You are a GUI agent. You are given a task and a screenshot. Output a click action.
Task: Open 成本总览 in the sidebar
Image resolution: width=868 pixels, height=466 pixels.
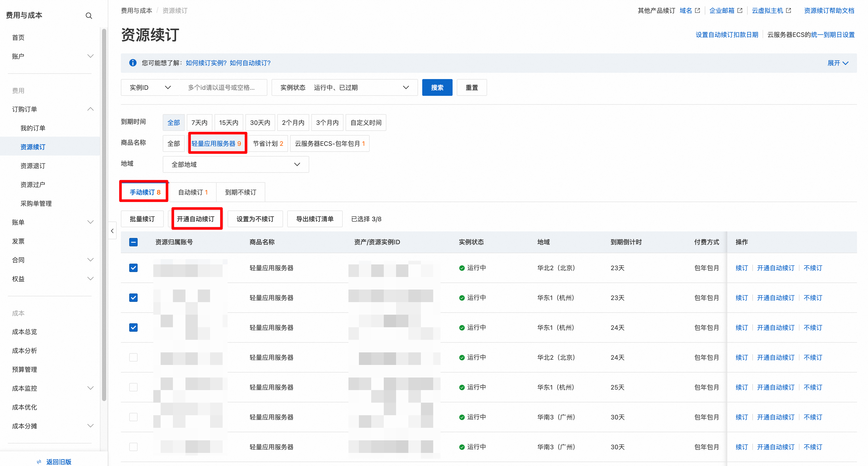(x=25, y=332)
